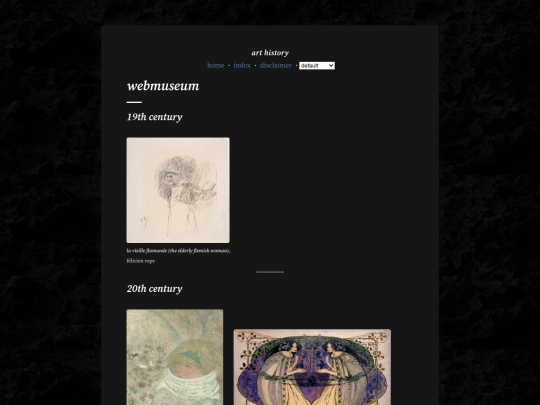The height and width of the screenshot is (405, 540).
Task: Click the chevron arrow of theme selector
Action: tap(331, 65)
